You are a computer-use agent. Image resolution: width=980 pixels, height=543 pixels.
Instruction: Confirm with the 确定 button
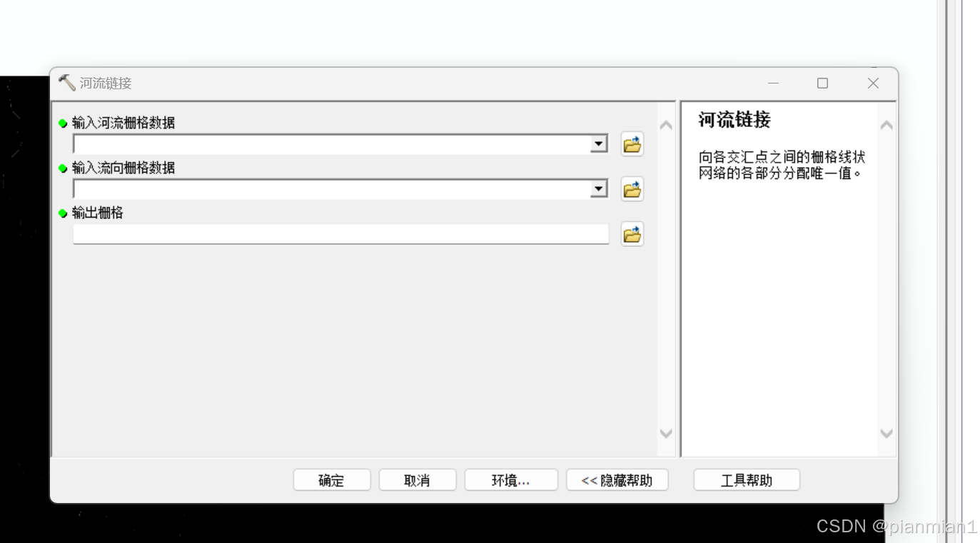(332, 480)
